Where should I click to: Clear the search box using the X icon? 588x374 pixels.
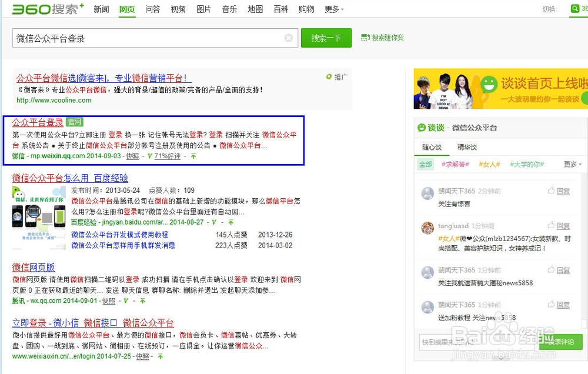tap(288, 37)
